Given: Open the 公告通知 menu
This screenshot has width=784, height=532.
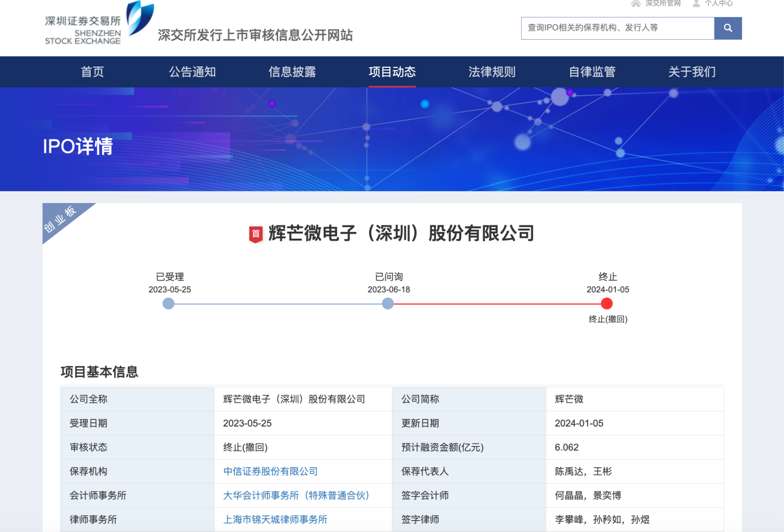Looking at the screenshot, I should pos(192,72).
